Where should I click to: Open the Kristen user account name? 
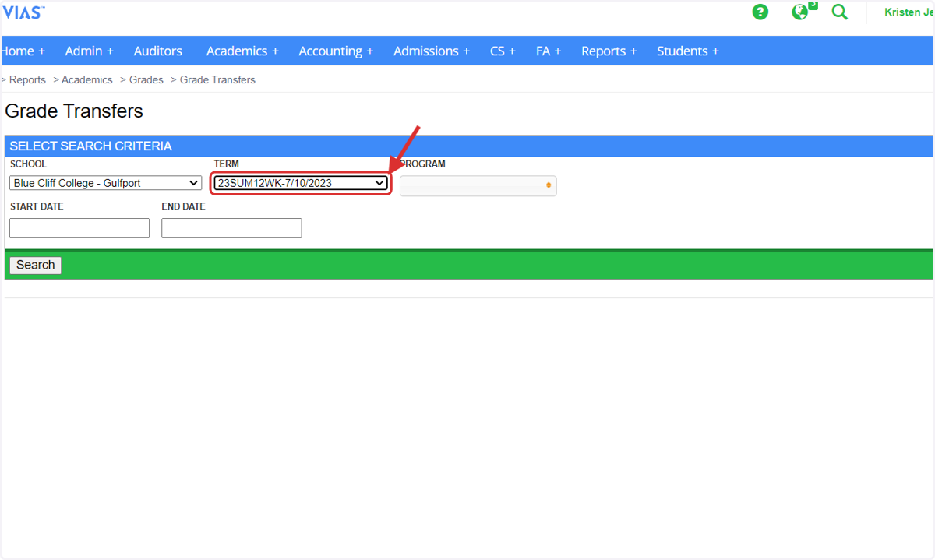[x=909, y=12]
